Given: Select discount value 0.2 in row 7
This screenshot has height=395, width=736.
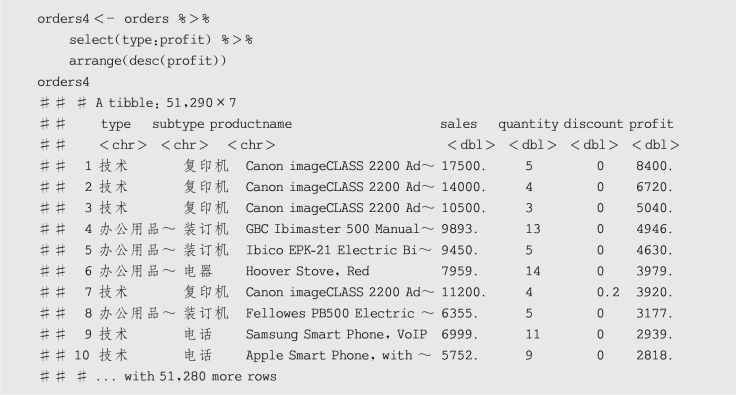Looking at the screenshot, I should pyautogui.click(x=608, y=292).
